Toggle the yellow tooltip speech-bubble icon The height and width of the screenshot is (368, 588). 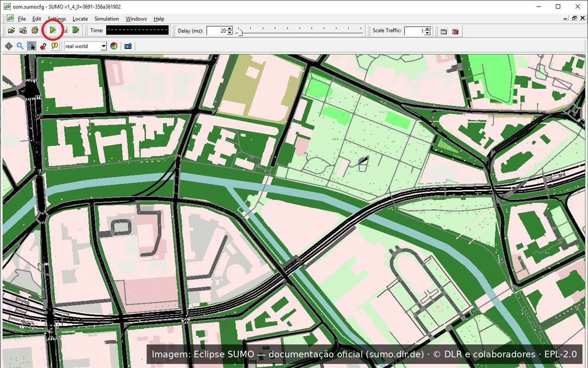click(55, 46)
